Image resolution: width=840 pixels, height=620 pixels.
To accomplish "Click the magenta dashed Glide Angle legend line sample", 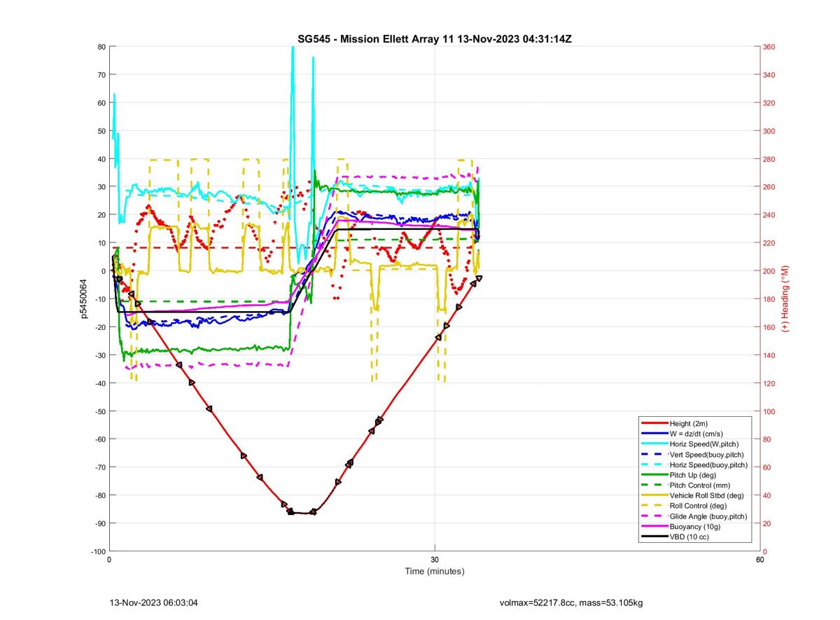I will click(x=654, y=516).
